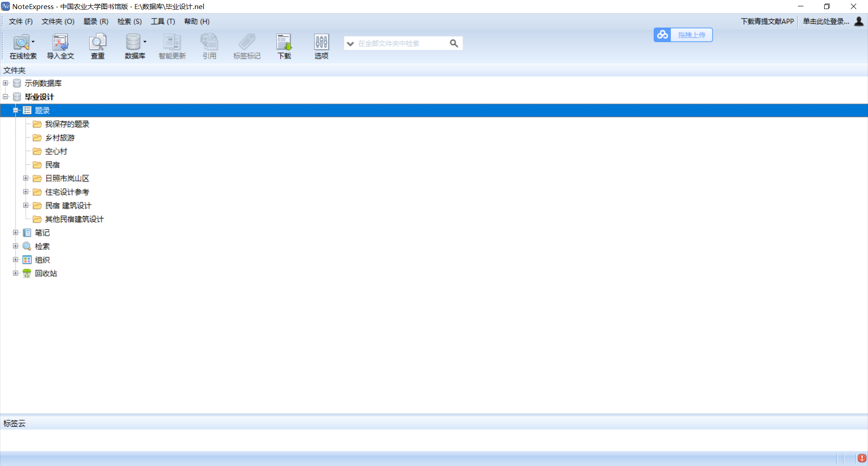868x466 pixels.
Task: Click the red alert icon in status bar
Action: (x=862, y=458)
